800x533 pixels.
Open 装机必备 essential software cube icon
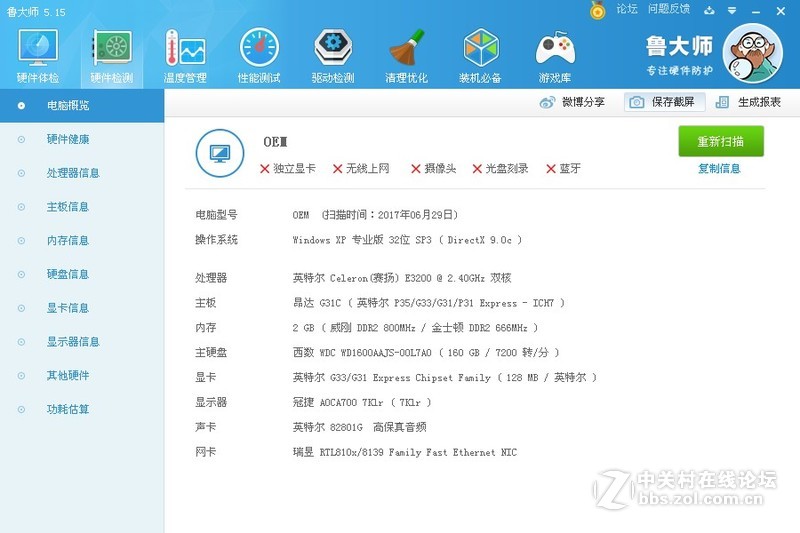(x=480, y=56)
